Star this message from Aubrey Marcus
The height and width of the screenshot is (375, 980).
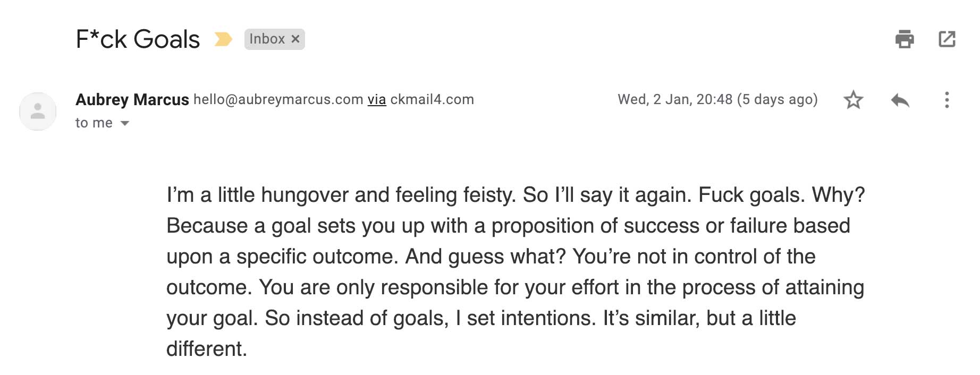(853, 100)
